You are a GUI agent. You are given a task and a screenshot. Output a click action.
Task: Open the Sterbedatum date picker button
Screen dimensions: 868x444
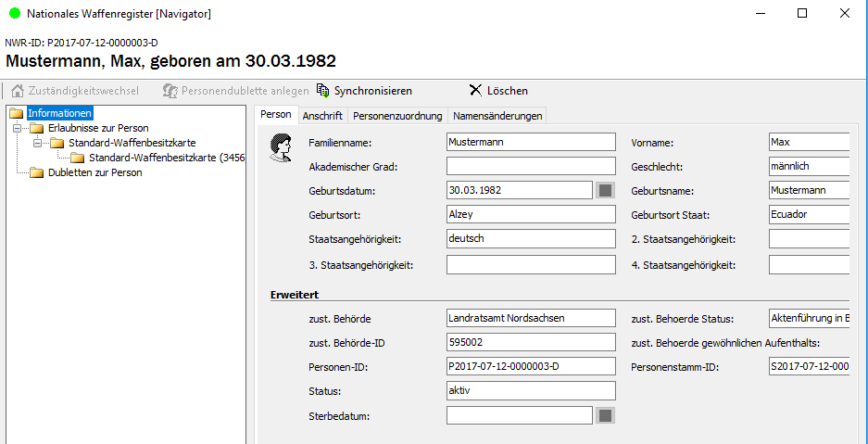[605, 415]
